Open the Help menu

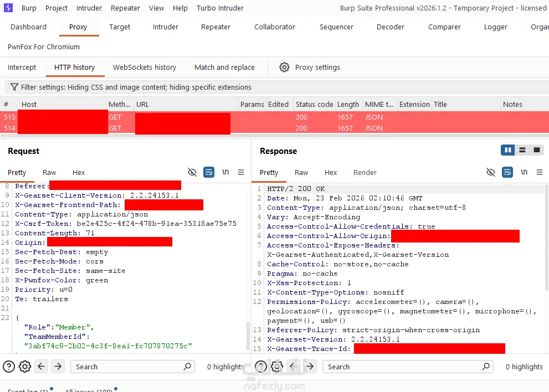[180, 8]
